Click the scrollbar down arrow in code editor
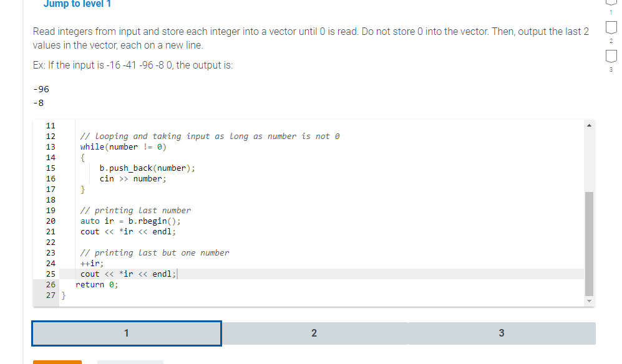Screen dimensions: 622x364 [588, 300]
